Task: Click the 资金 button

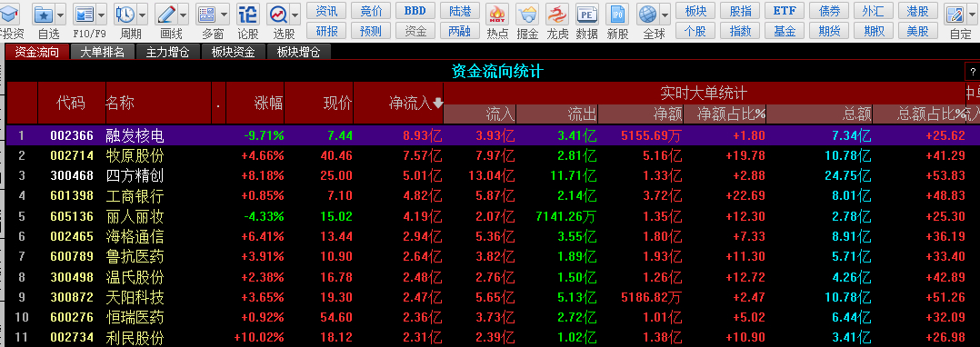Action: [x=415, y=31]
